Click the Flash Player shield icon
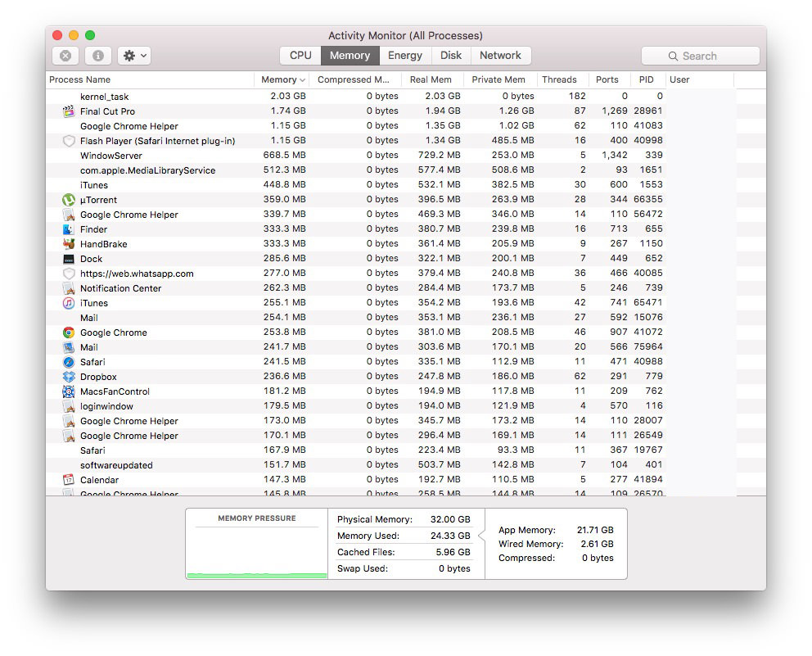The width and height of the screenshot is (812, 656). tap(69, 141)
